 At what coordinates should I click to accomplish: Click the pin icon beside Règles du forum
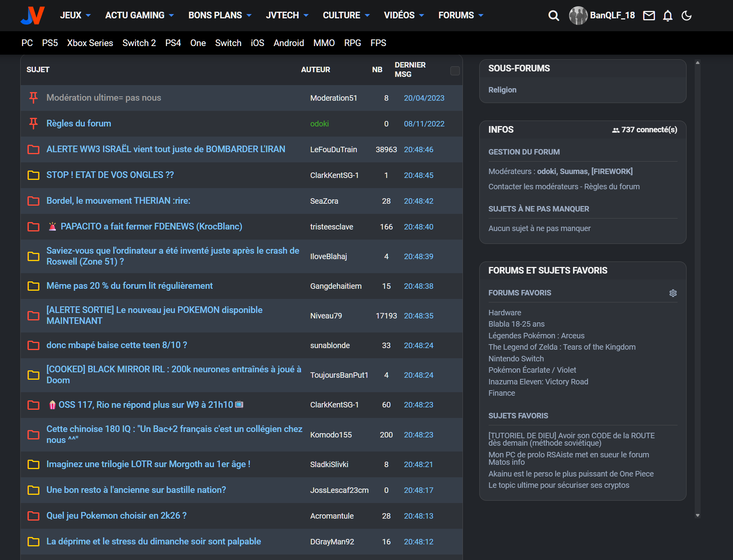[34, 123]
